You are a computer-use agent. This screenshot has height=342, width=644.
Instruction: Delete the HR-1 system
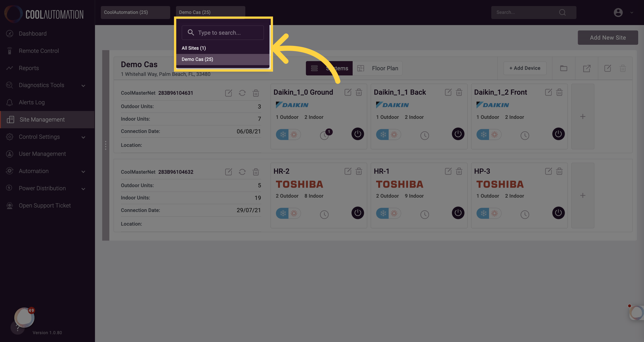[459, 171]
